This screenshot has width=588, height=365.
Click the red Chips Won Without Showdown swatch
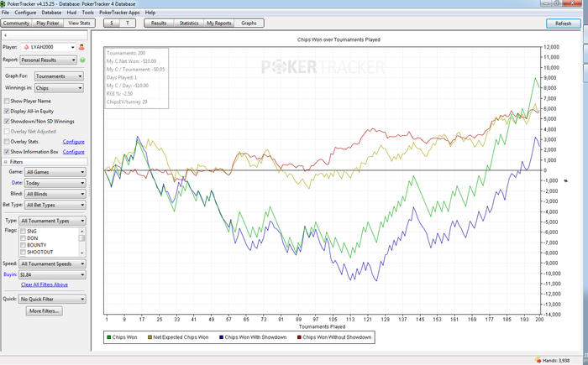[299, 337]
